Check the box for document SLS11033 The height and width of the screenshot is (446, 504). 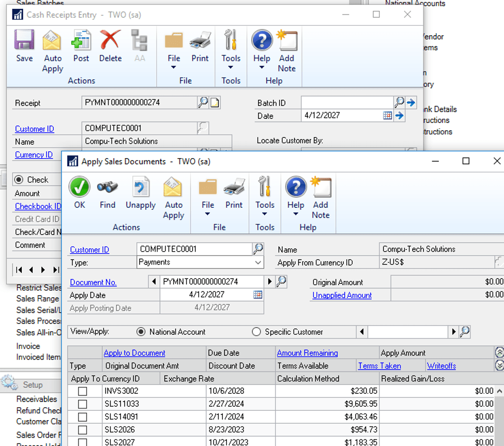82,404
